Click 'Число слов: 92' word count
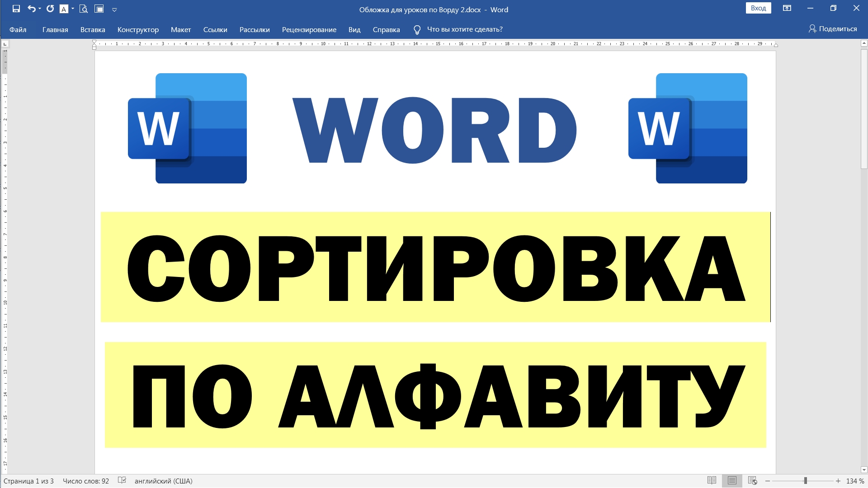The image size is (868, 488). coord(86,481)
